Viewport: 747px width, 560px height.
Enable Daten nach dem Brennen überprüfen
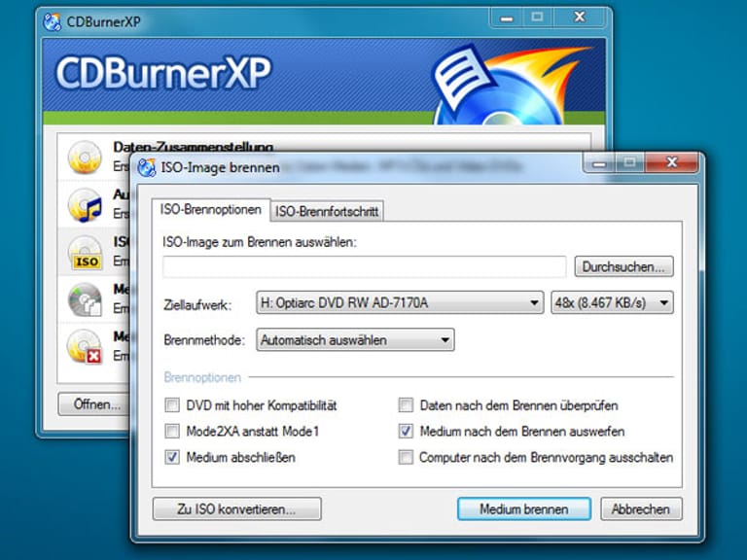tap(406, 405)
